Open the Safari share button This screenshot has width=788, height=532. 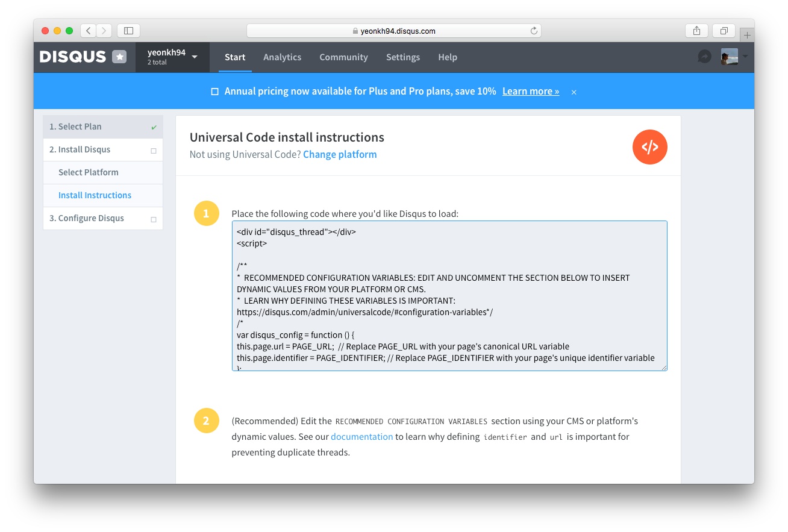(x=696, y=30)
